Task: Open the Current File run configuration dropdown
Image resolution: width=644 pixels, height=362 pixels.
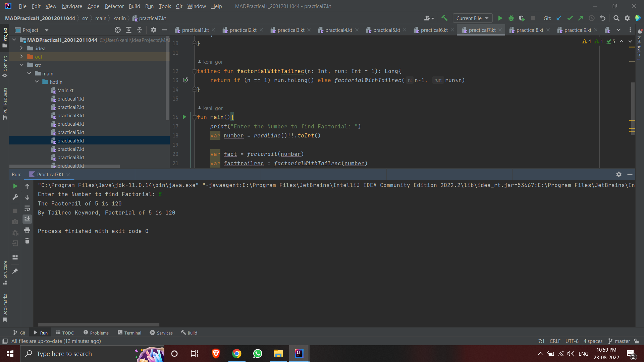Action: (x=472, y=18)
